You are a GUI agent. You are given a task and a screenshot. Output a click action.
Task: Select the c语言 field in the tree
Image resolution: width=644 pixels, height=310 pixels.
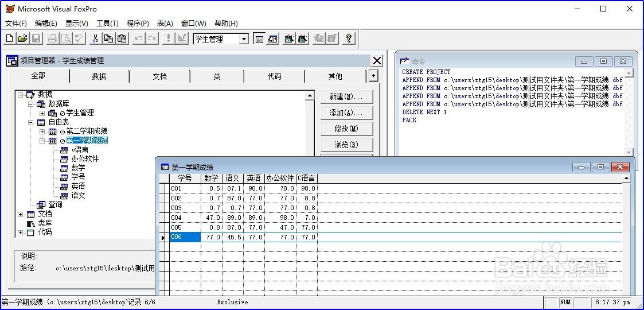tap(80, 150)
